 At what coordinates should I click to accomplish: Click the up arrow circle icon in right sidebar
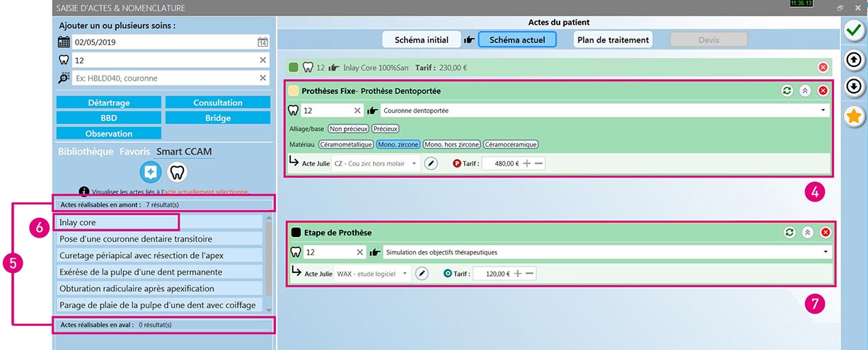pyautogui.click(x=855, y=59)
